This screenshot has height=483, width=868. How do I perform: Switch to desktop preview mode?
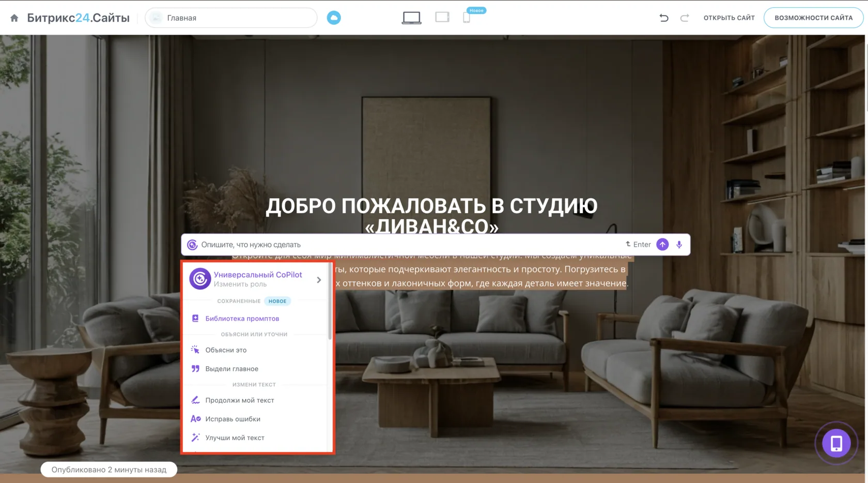click(411, 18)
